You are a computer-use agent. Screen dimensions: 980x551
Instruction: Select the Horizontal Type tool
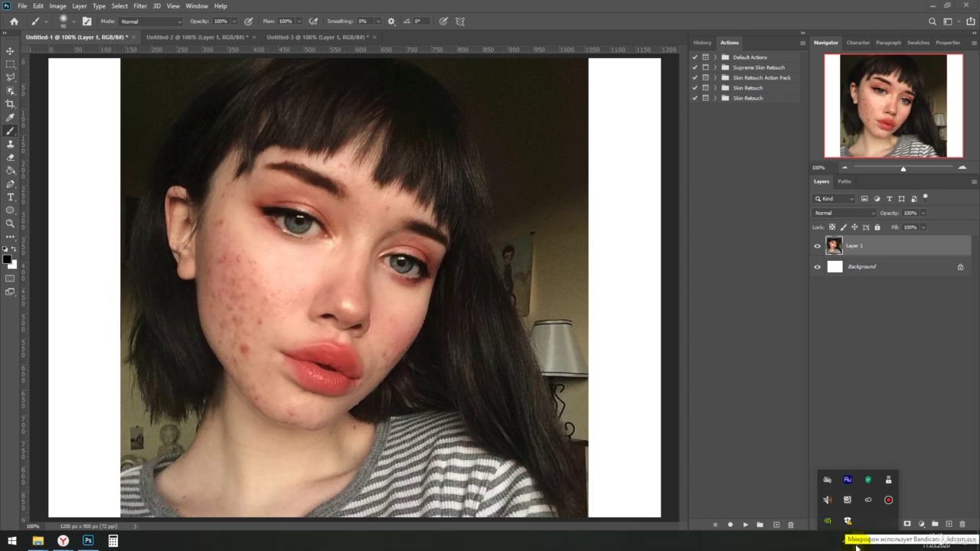pos(10,197)
